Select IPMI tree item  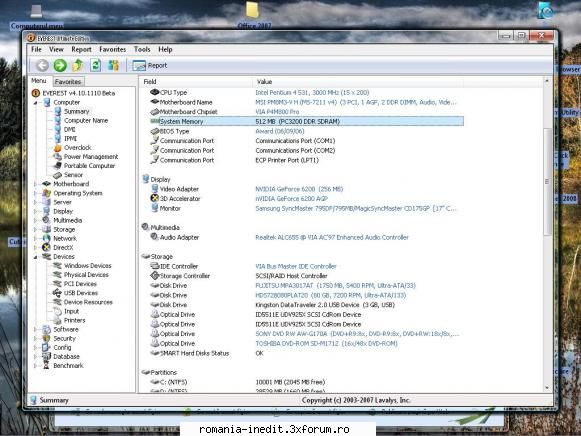pyautogui.click(x=70, y=139)
